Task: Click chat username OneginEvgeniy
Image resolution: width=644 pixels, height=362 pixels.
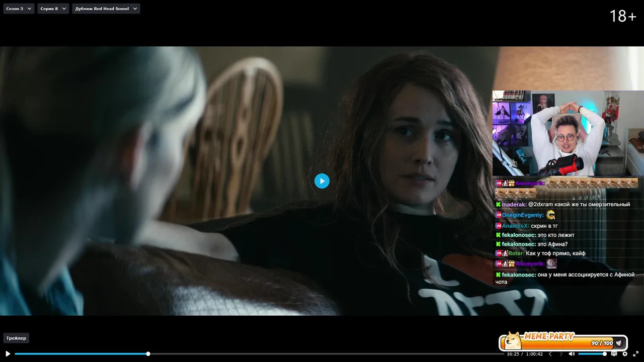Action: coord(523,215)
